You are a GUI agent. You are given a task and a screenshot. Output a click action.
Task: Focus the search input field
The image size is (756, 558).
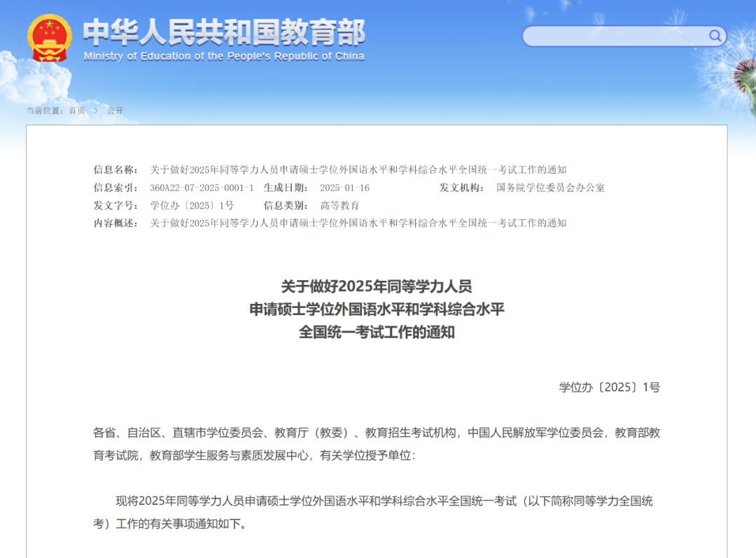pos(615,36)
